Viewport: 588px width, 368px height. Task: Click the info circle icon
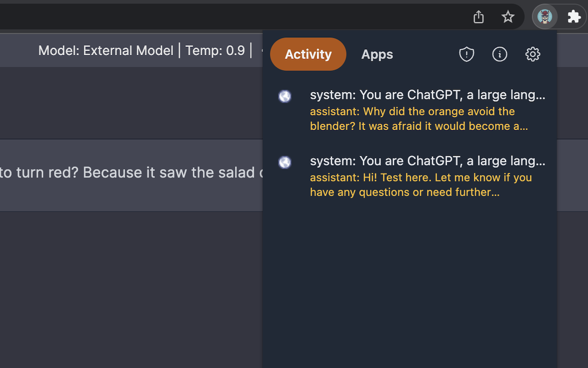tap(499, 54)
